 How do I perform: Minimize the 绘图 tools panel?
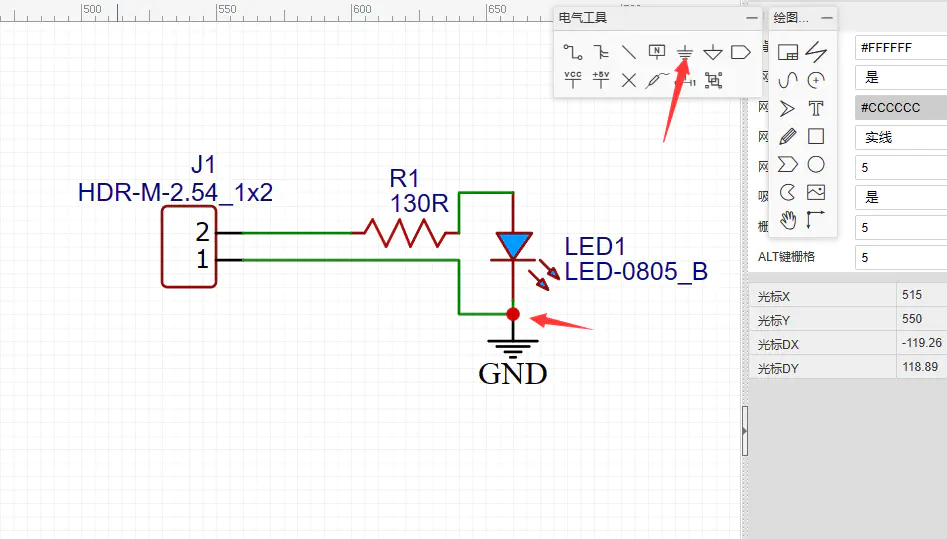point(827,18)
